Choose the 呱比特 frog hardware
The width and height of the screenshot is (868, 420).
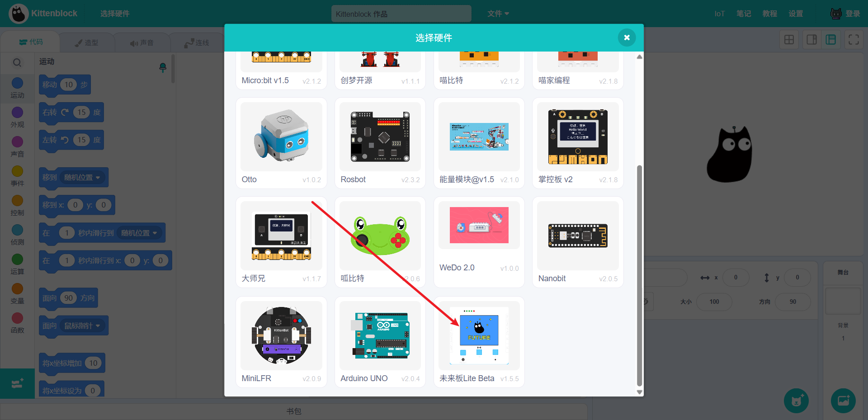point(380,242)
